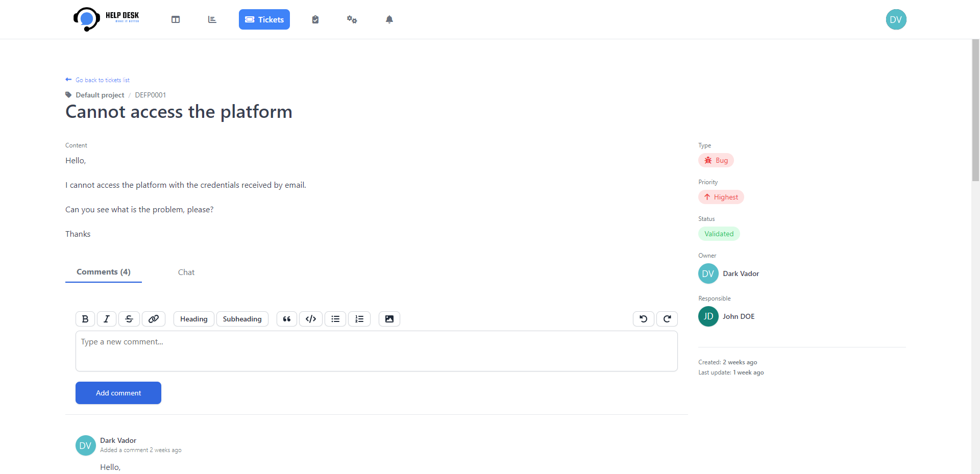
Task: Click the Highest priority badge
Action: [721, 197]
